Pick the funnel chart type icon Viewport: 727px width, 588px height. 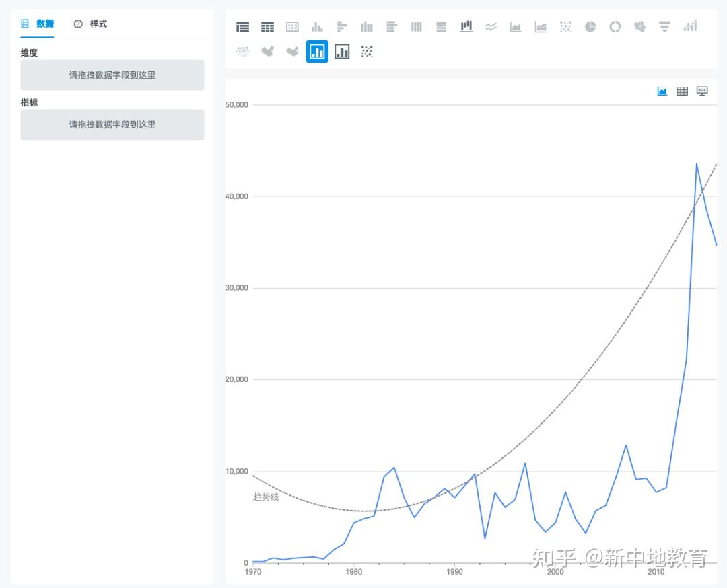tap(664, 27)
